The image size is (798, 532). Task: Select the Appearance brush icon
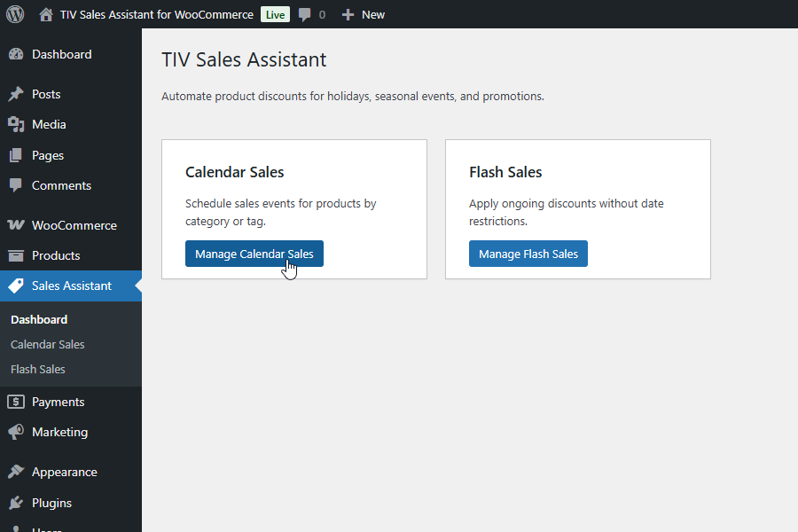18,471
